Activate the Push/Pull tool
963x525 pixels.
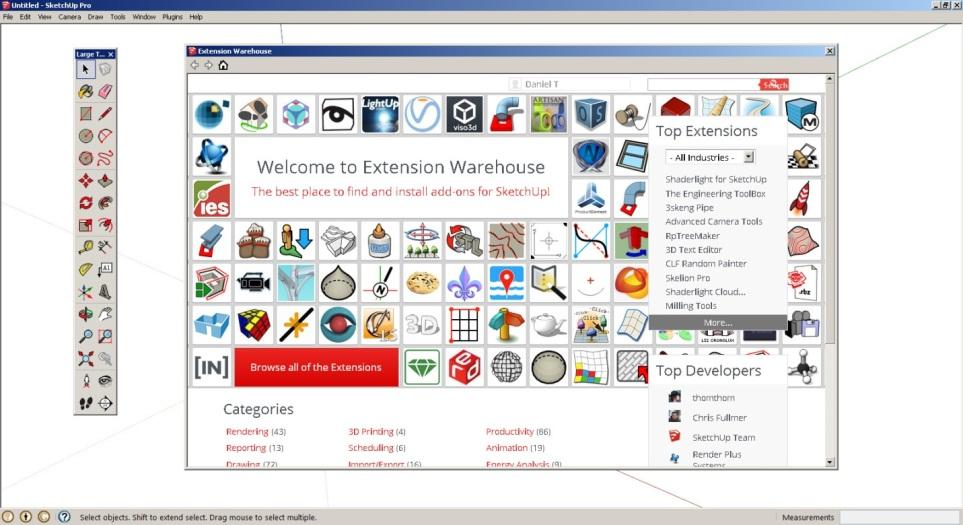pos(105,181)
